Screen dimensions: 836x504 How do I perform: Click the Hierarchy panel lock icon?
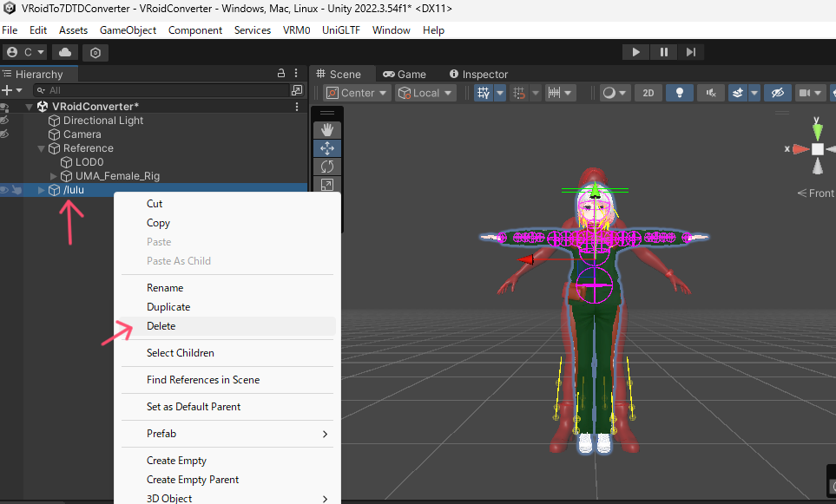[x=280, y=74]
